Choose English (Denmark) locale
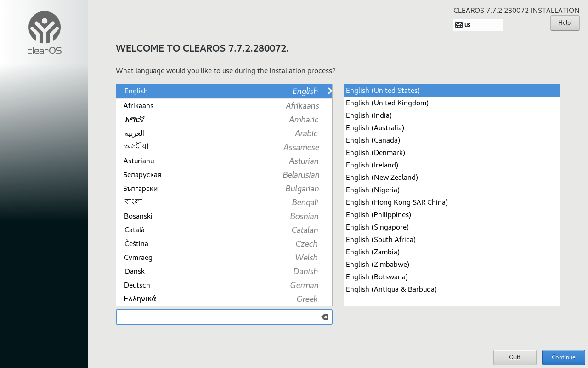 pyautogui.click(x=452, y=153)
